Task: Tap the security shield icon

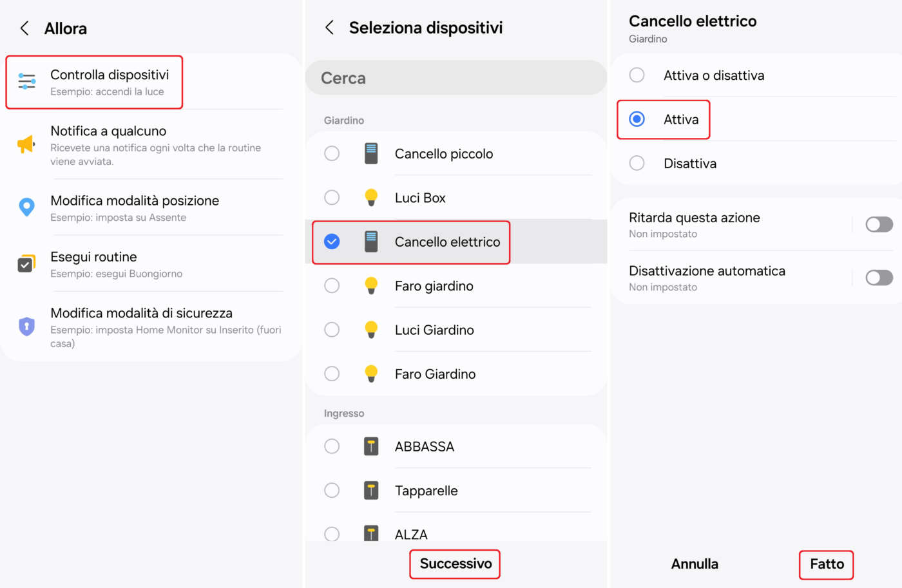Action: pos(26,327)
